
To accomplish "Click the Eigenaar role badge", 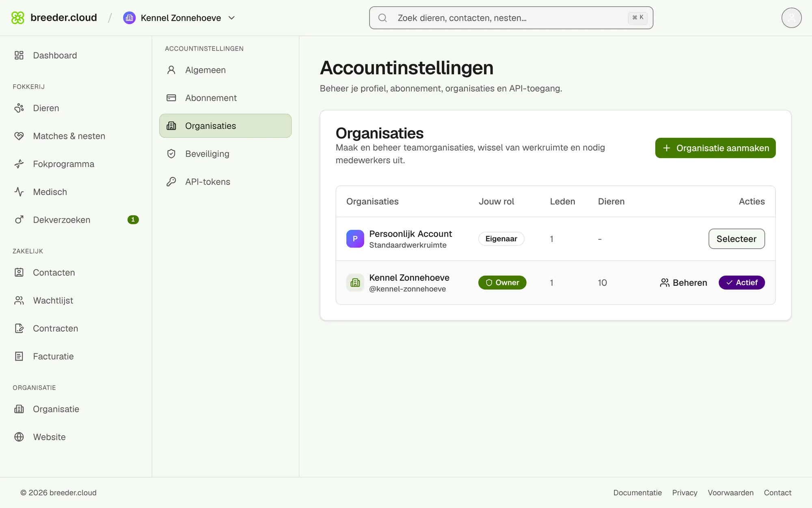I will coord(501,239).
